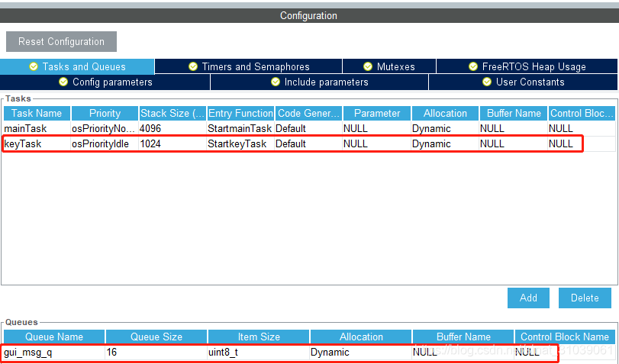The width and height of the screenshot is (619, 364).
Task: Click mainTask's NULL parameter cell
Action: point(377,129)
